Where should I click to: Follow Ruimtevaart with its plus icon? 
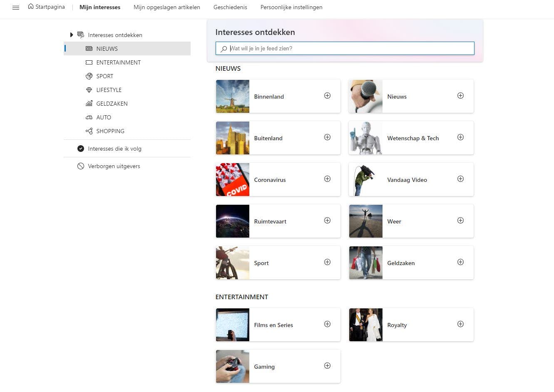(328, 221)
